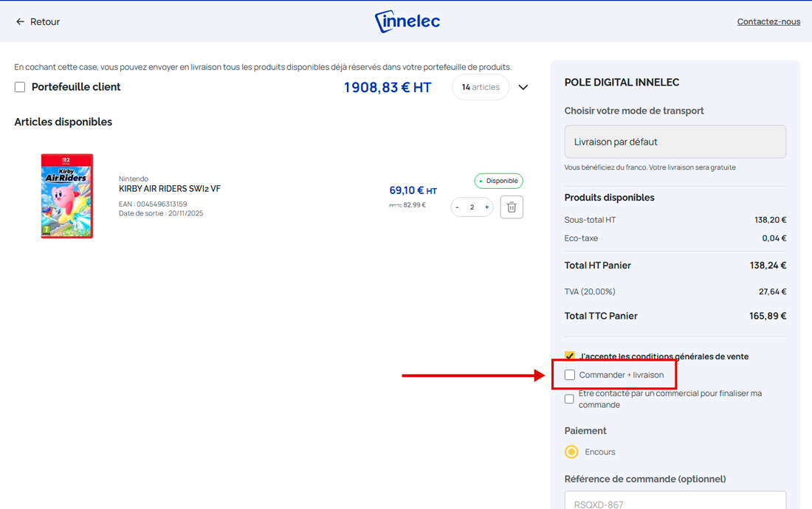Viewport: 812px width, 509px height.
Task: Select the Encours payment radio button
Action: pos(571,451)
